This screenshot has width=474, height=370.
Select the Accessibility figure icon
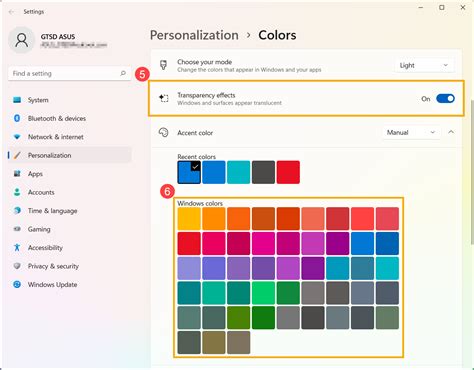(x=17, y=247)
